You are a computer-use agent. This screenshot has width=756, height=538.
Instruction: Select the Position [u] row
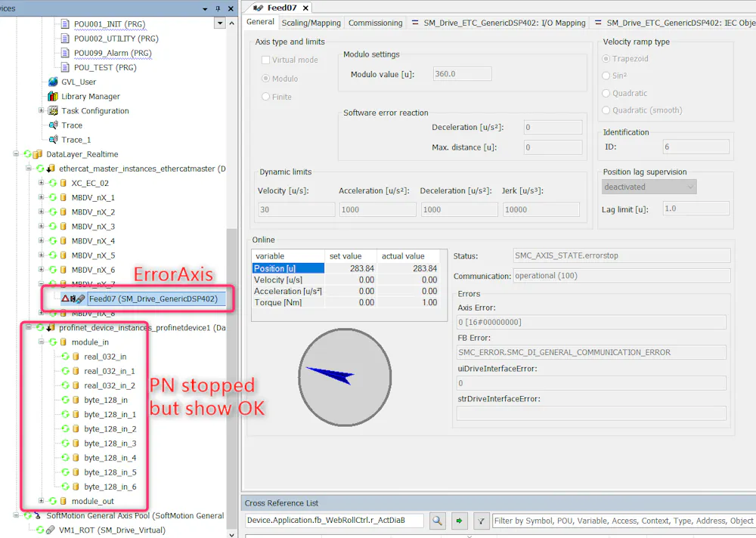[345, 268]
